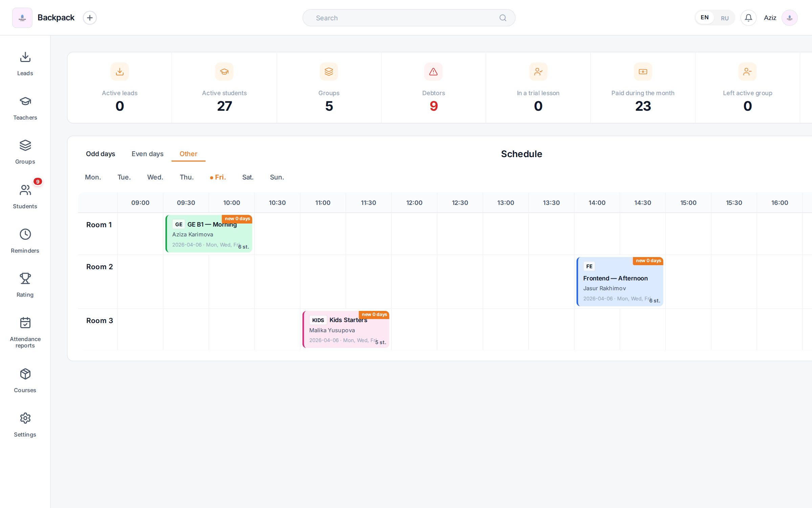
Task: Click the Room 2 row label
Action: point(99,267)
